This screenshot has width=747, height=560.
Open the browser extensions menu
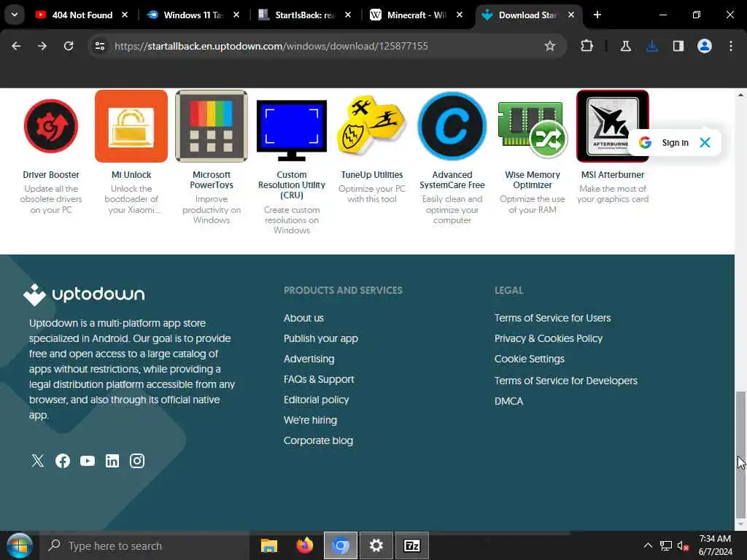tap(587, 46)
